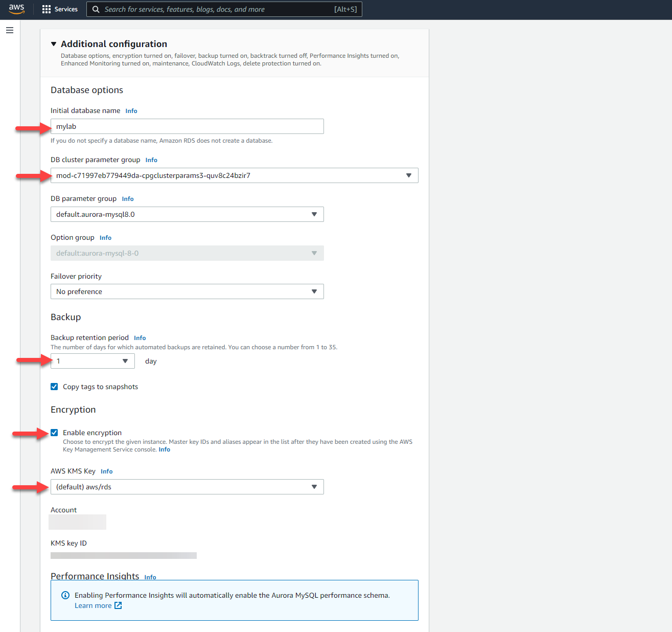
Task: Change the Backup retention period dropdown
Action: tap(92, 361)
